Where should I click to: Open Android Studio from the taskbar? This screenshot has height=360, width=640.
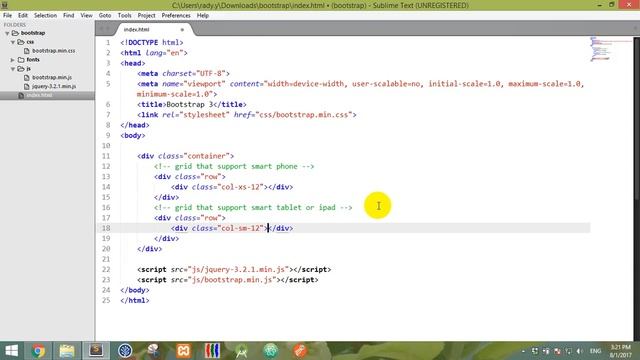point(241,351)
